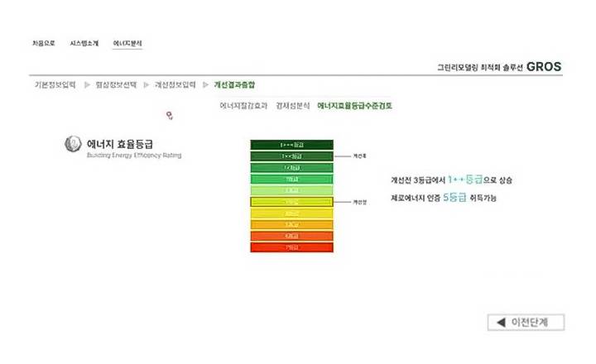Click the outlined yellow-green bar marked 개선전
The image size is (596, 364).
(291, 202)
